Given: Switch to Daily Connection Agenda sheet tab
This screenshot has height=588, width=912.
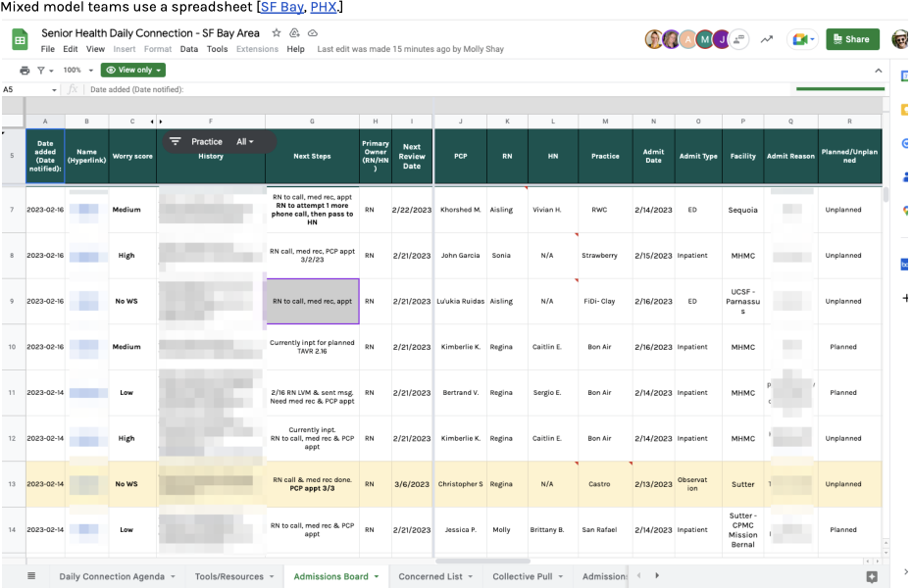Looking at the screenshot, I should pos(112,576).
